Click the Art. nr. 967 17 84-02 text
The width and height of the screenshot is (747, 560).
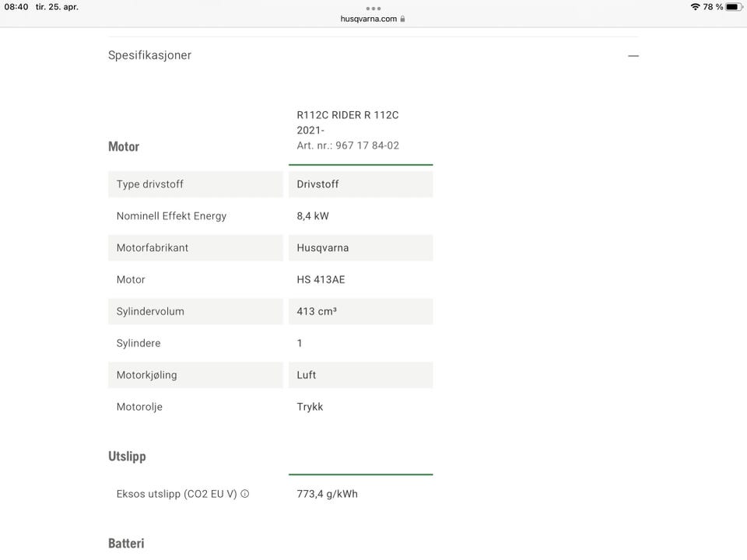click(x=348, y=145)
